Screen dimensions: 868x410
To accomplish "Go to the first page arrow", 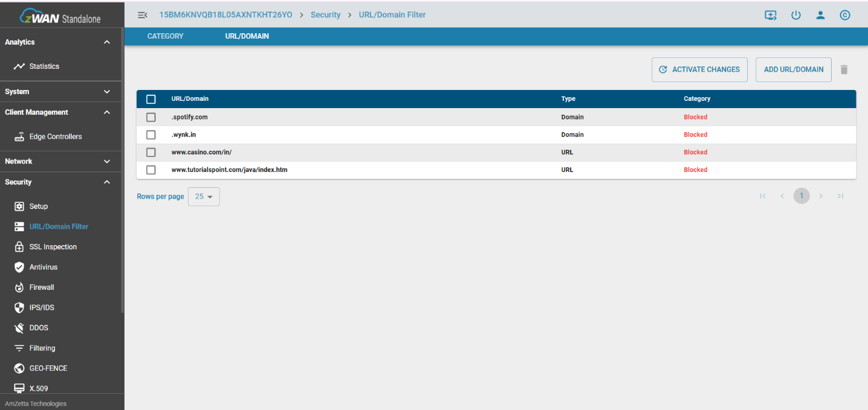I will point(763,196).
